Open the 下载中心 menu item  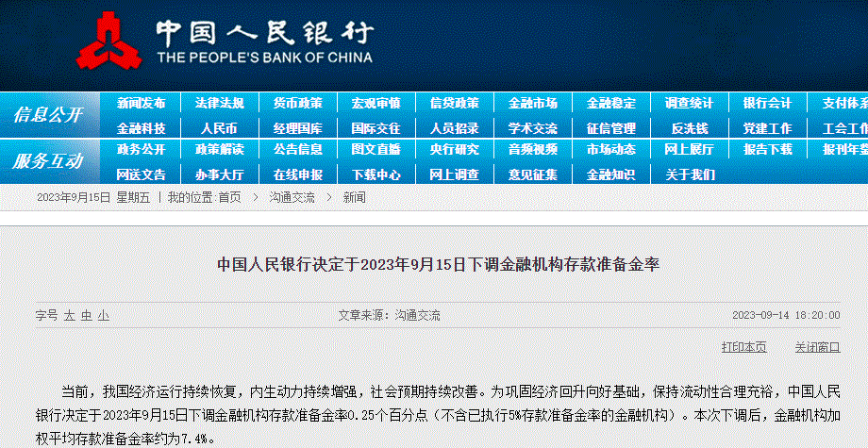pos(376,174)
